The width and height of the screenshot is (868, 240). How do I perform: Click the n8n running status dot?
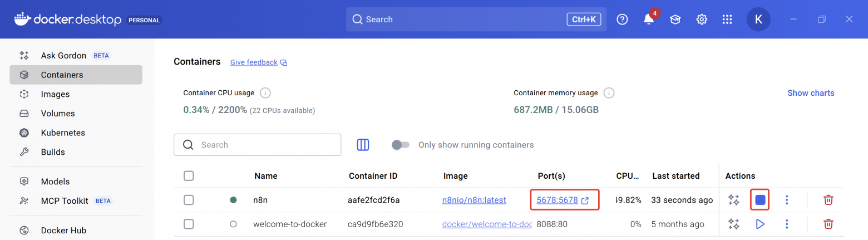coord(233,200)
